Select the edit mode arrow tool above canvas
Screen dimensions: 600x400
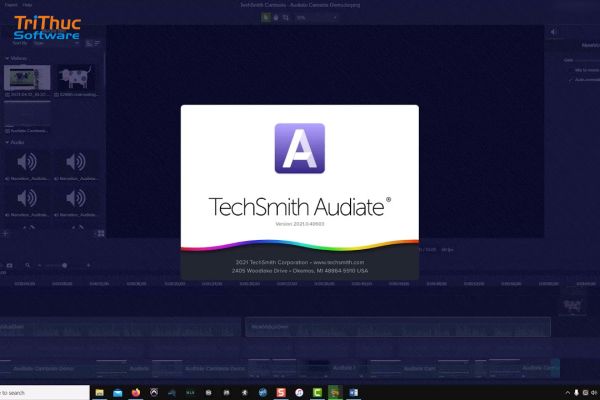click(x=266, y=18)
